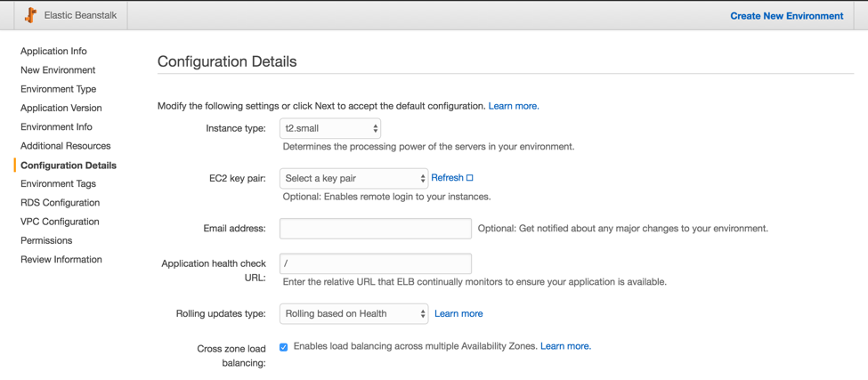Go to Application Info step
The height and width of the screenshot is (380, 868).
[x=53, y=51]
